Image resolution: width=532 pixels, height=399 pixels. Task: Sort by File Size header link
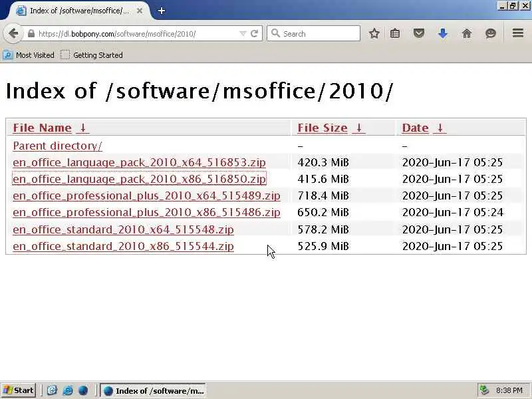pyautogui.click(x=323, y=128)
